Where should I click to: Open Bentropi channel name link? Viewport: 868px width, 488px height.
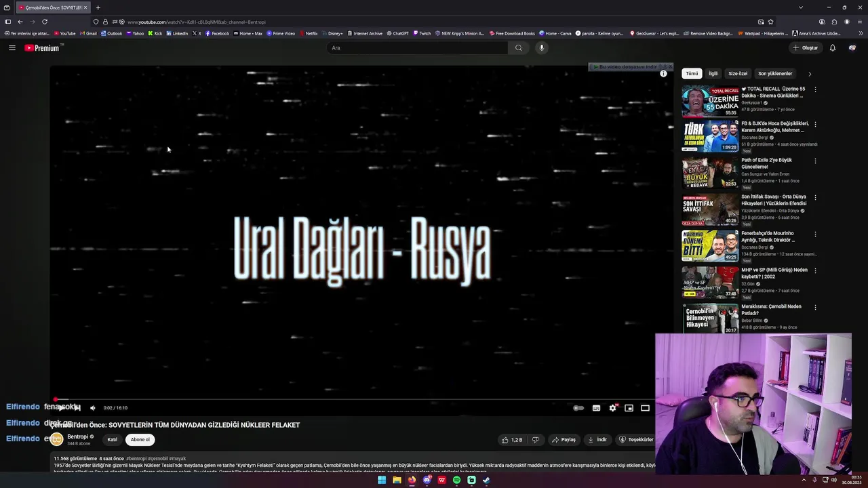coord(77,436)
